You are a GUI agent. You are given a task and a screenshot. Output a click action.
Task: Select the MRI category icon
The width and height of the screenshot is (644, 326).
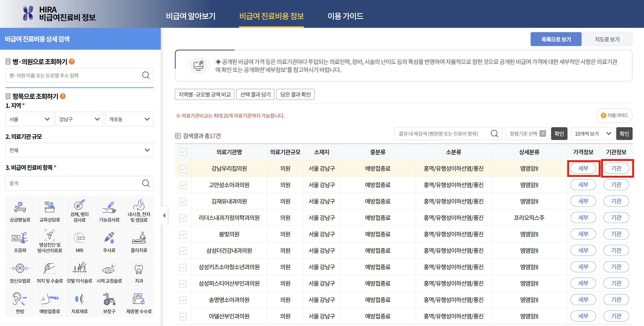pyautogui.click(x=79, y=241)
